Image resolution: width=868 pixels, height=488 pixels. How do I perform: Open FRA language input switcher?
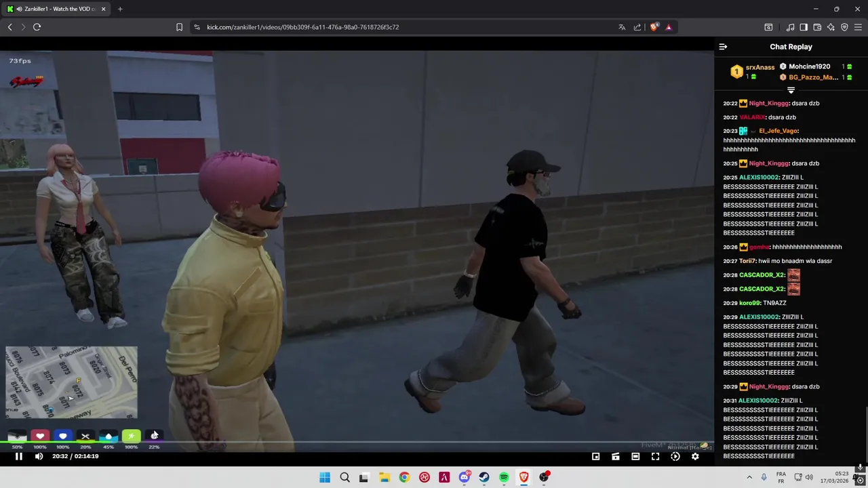[x=781, y=477]
